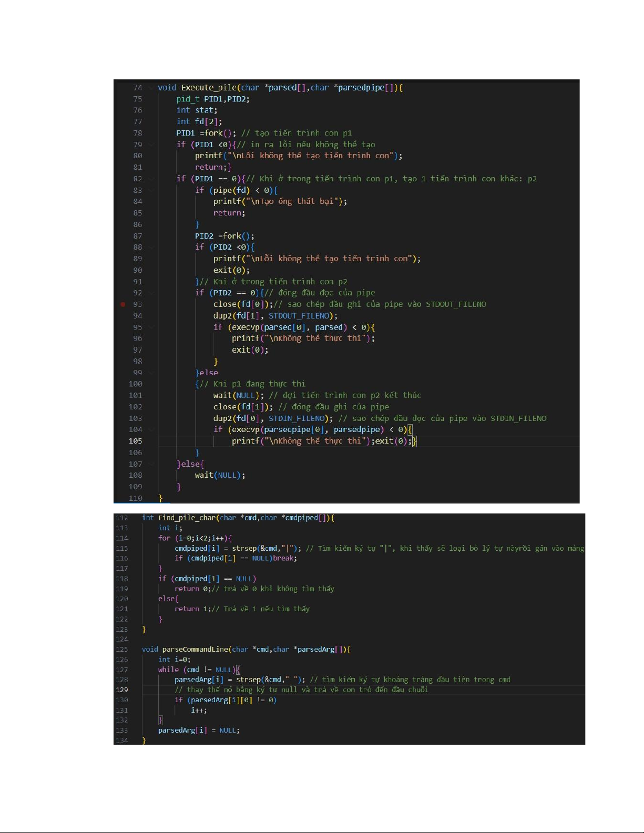644x833 pixels.
Task: Click the 'return 0;' statement on line 119
Action: point(193,589)
